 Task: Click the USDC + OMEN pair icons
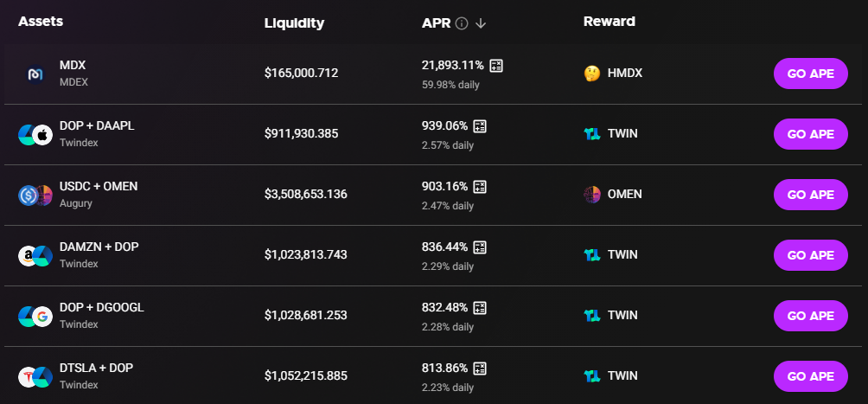pos(35,195)
